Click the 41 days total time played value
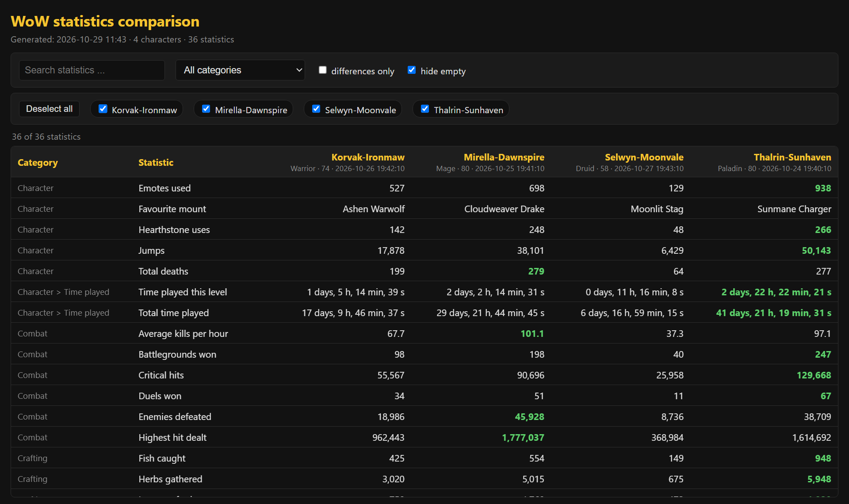The height and width of the screenshot is (504, 849). click(773, 313)
